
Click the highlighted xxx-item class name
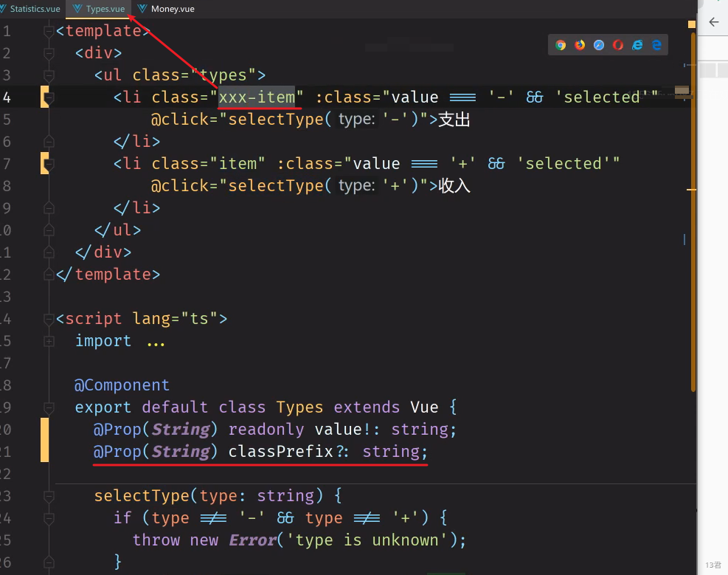[257, 97]
